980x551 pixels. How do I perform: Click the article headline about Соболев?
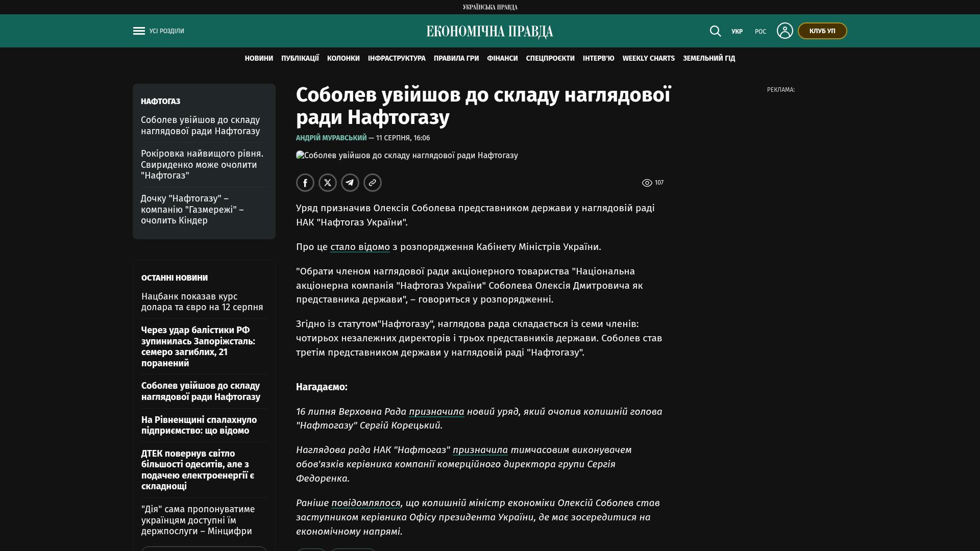[483, 106]
